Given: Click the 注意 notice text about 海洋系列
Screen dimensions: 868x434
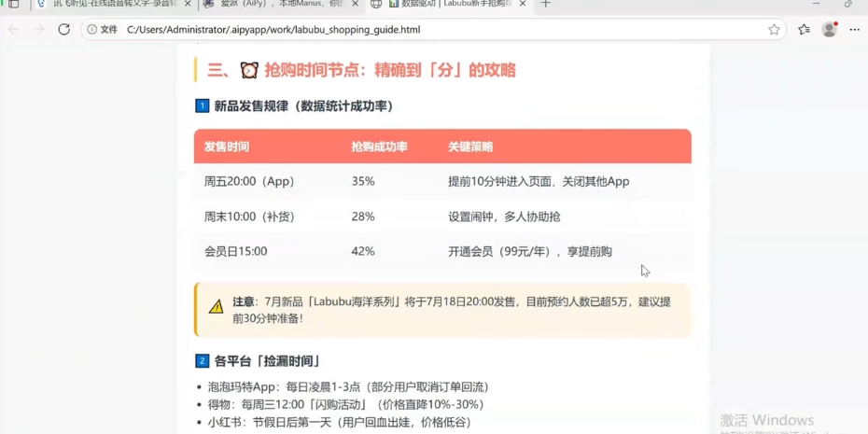Looking at the screenshot, I should coord(452,310).
